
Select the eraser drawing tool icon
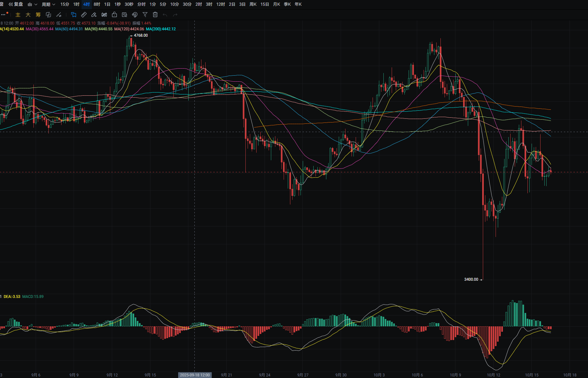pyautogui.click(x=94, y=15)
